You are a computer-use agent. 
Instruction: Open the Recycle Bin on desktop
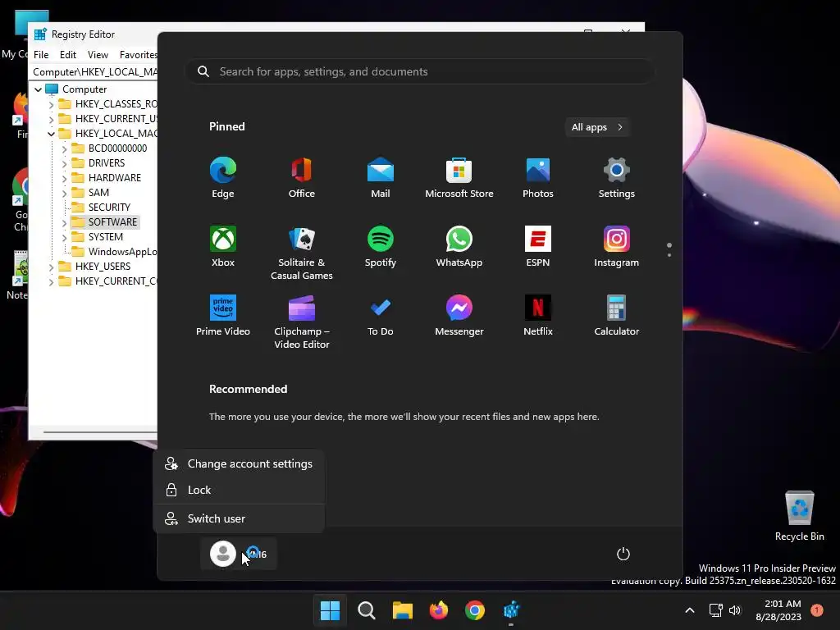[x=799, y=515]
